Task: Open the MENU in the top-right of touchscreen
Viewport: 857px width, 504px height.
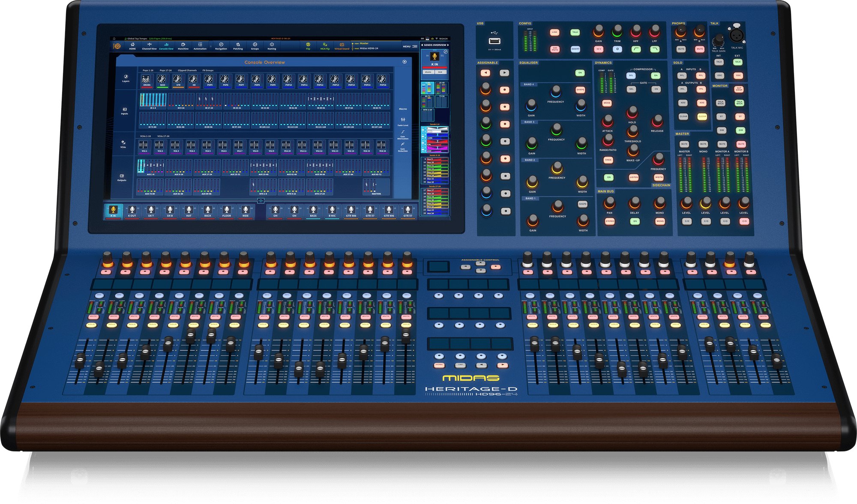Action: [x=408, y=46]
